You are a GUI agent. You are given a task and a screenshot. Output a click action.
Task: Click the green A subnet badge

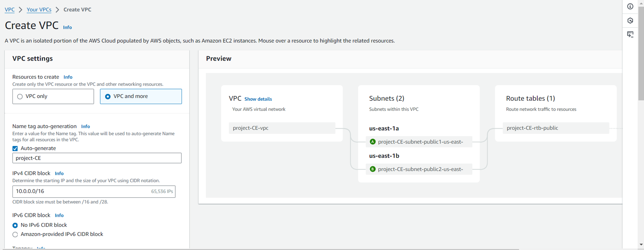372,142
